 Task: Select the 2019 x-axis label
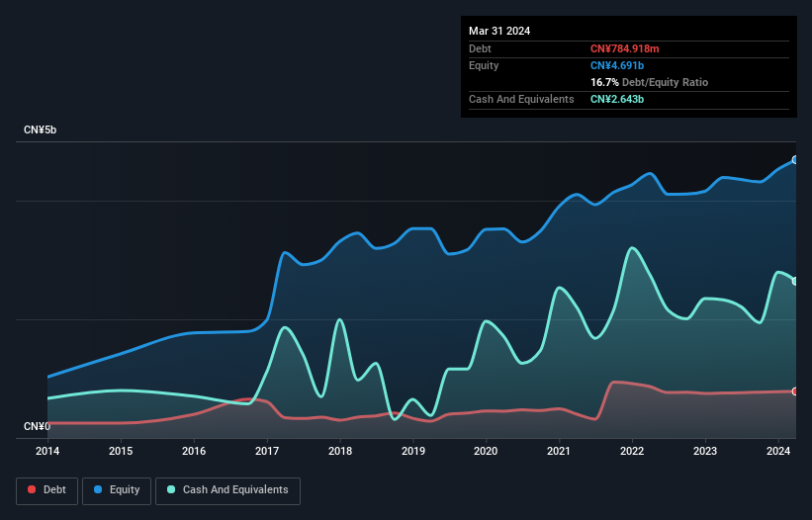tap(413, 451)
